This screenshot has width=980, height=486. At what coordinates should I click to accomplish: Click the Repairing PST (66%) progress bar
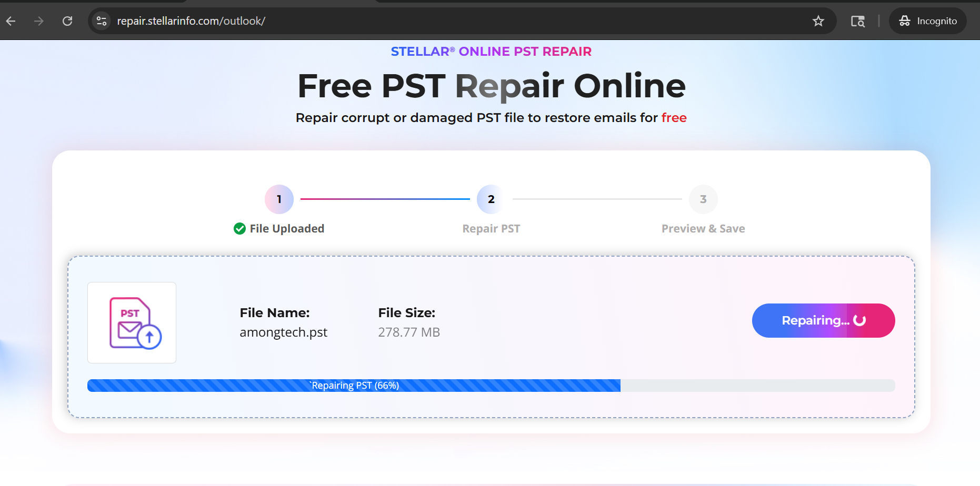pos(491,386)
